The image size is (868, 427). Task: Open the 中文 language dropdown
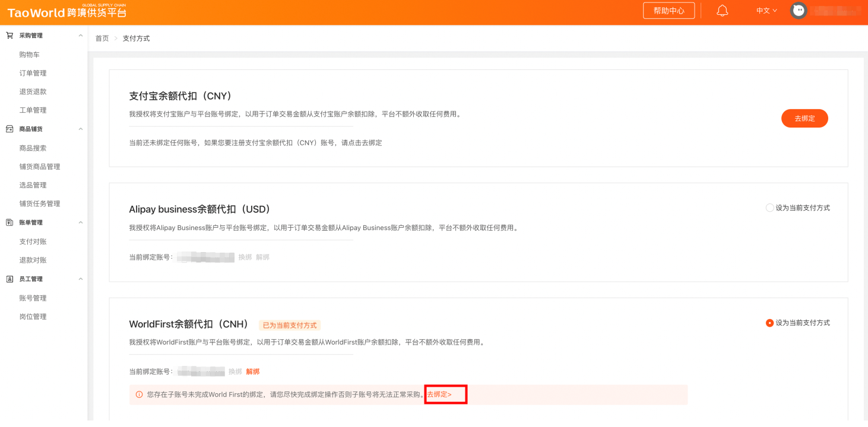tap(766, 11)
